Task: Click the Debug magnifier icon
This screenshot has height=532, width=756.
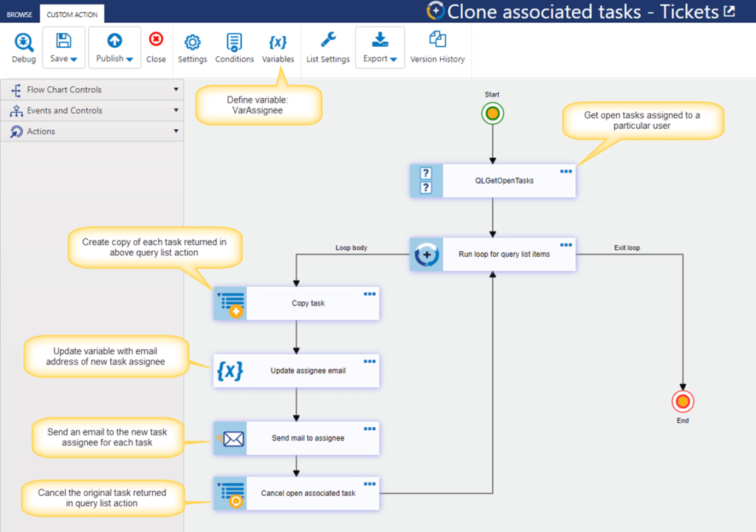Action: coord(24,42)
